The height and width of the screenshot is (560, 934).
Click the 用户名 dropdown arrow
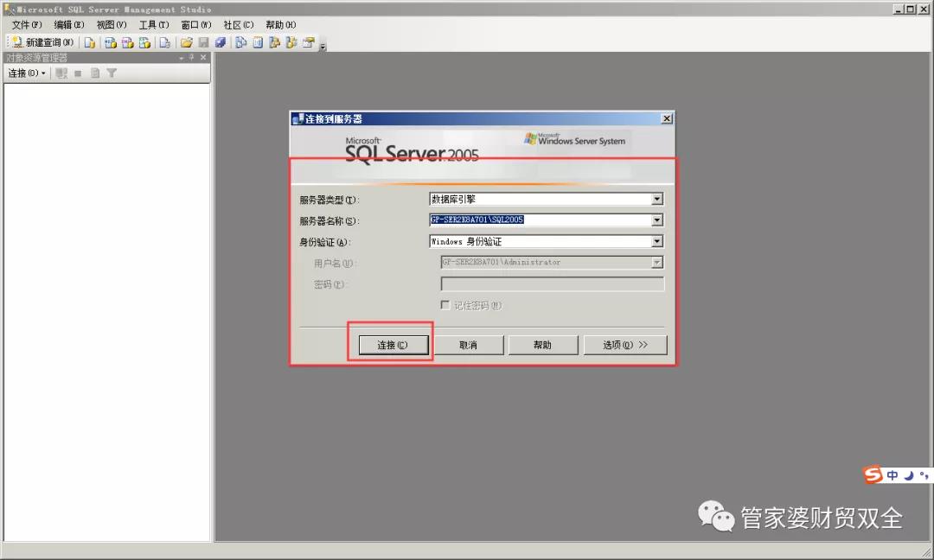point(657,263)
